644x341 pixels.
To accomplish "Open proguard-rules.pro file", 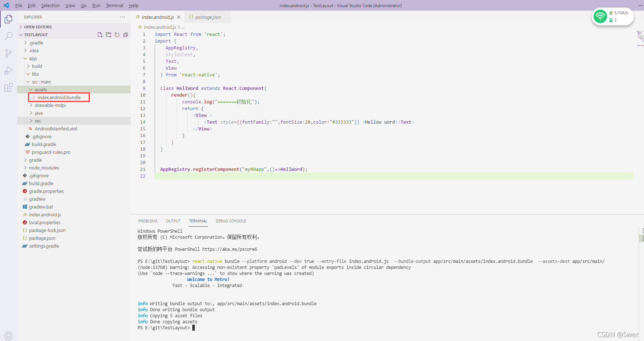I will (74, 152).
